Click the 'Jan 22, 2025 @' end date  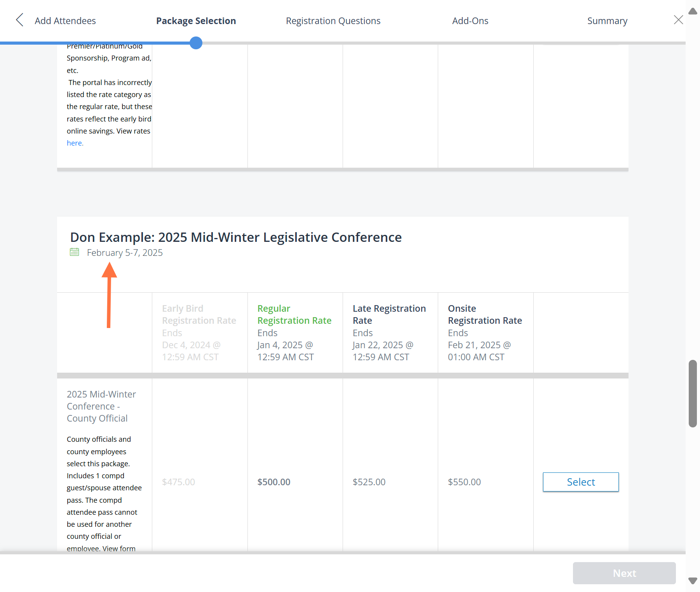tap(383, 345)
